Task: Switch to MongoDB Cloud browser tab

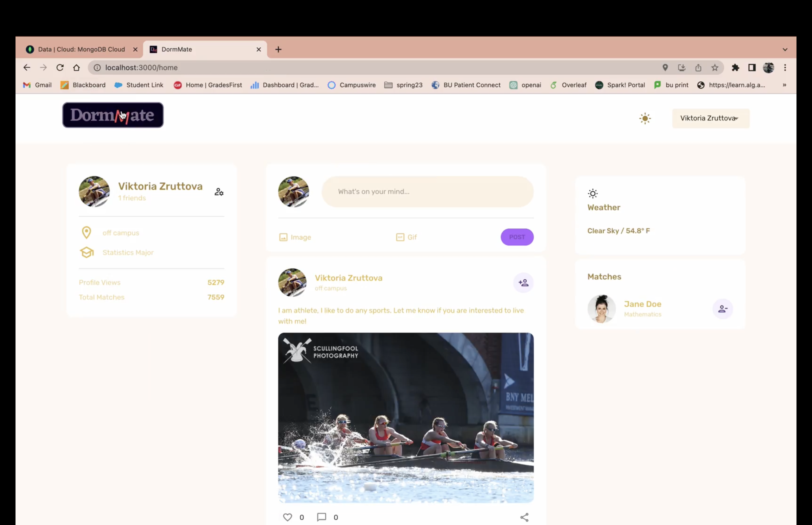Action: point(81,49)
